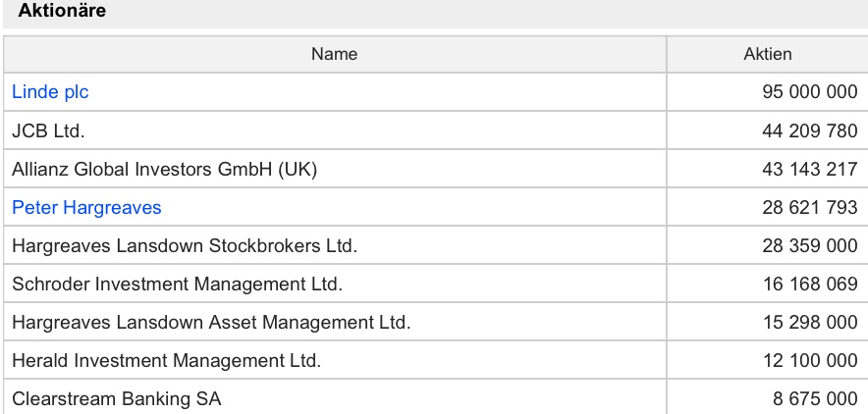868x414 pixels.
Task: Click the 28 621 793 shares value
Action: (x=809, y=208)
